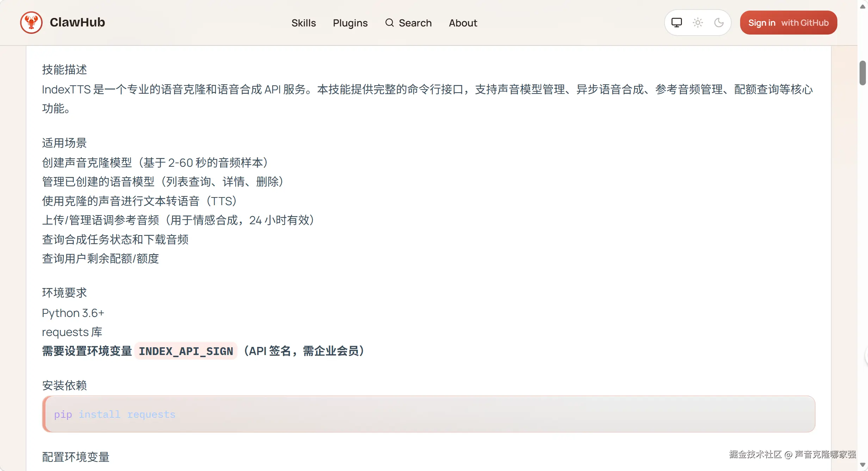Open the Skills navigation menu
The height and width of the screenshot is (471, 868).
pos(303,23)
